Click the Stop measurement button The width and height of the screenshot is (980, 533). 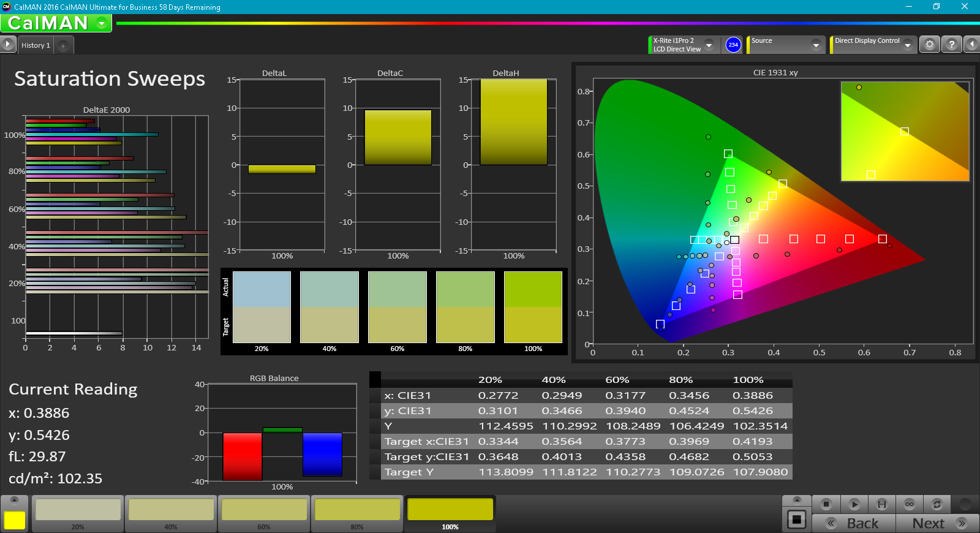tap(826, 504)
